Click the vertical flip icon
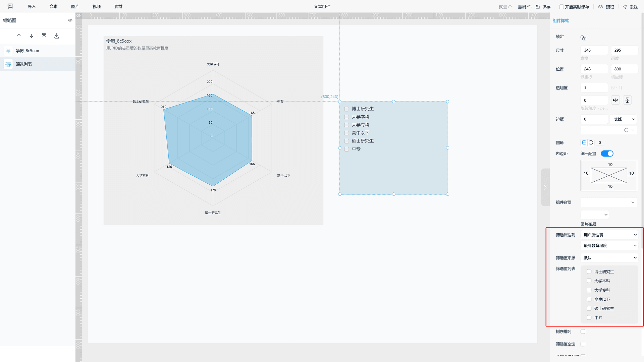The image size is (644, 362). point(627,100)
